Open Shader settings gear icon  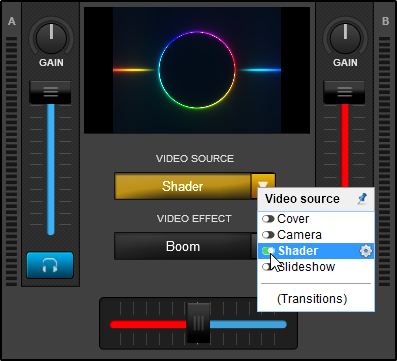click(x=366, y=251)
